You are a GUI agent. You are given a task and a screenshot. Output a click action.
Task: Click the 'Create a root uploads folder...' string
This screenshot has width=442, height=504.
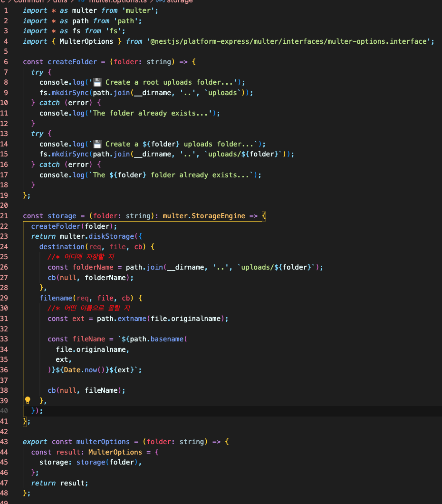click(x=163, y=82)
